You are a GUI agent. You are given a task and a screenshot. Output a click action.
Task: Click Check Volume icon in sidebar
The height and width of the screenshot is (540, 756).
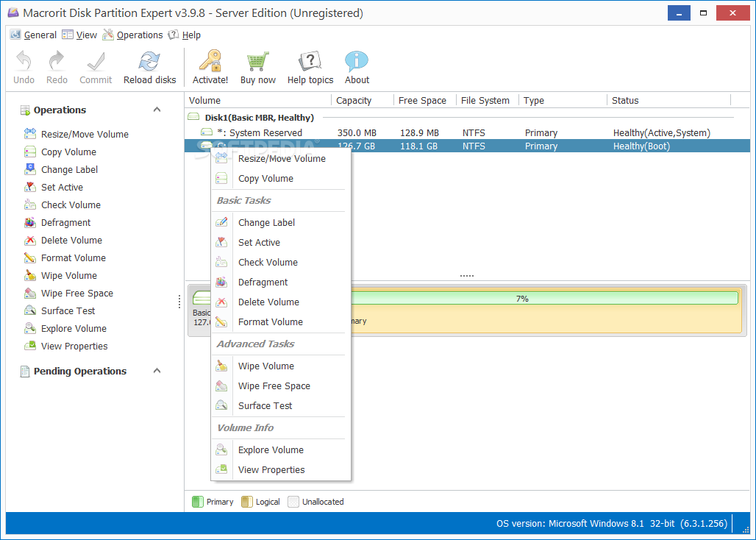30,205
